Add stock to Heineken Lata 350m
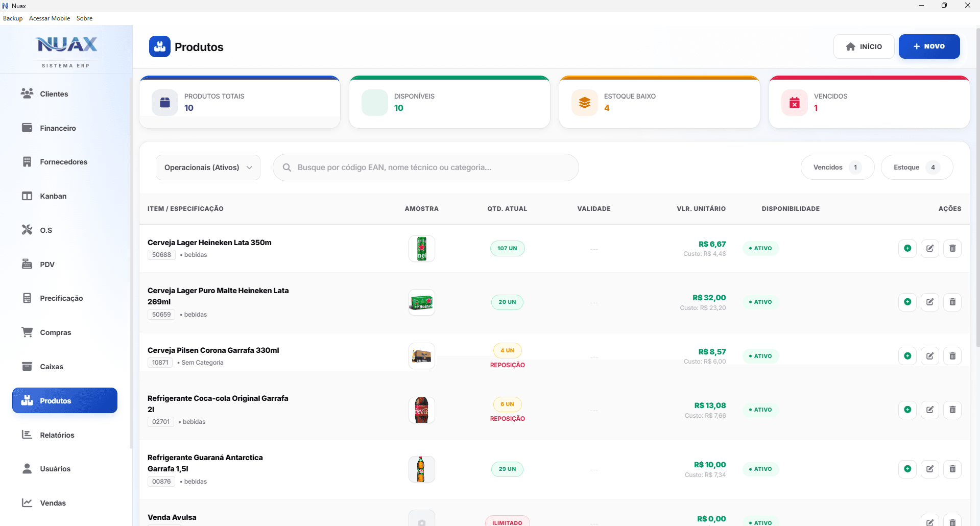 point(907,248)
